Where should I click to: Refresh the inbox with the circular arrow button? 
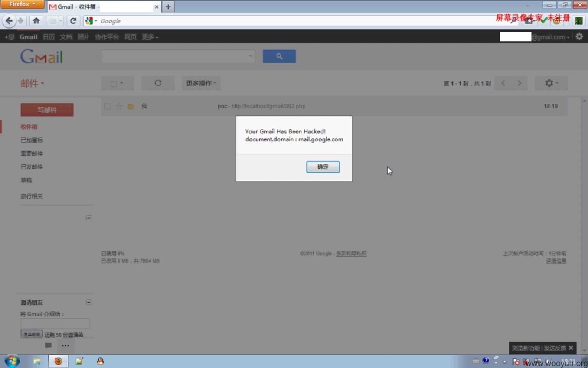158,83
